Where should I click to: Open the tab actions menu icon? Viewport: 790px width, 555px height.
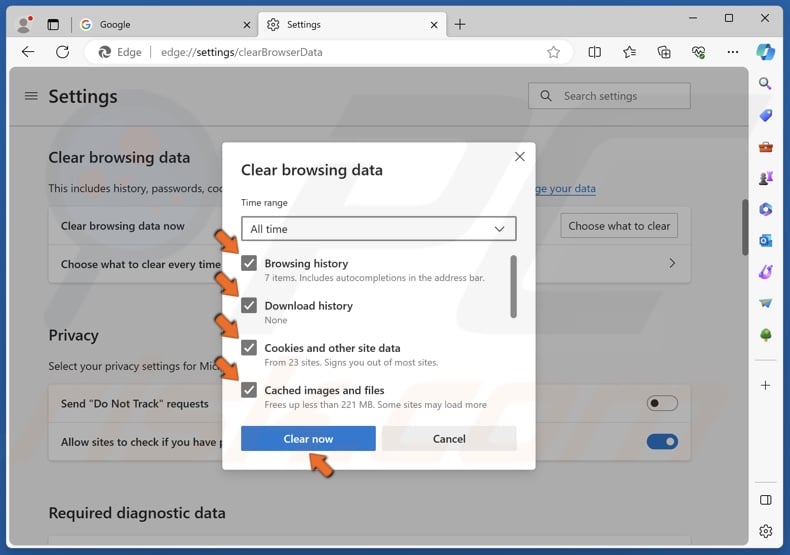click(x=53, y=24)
